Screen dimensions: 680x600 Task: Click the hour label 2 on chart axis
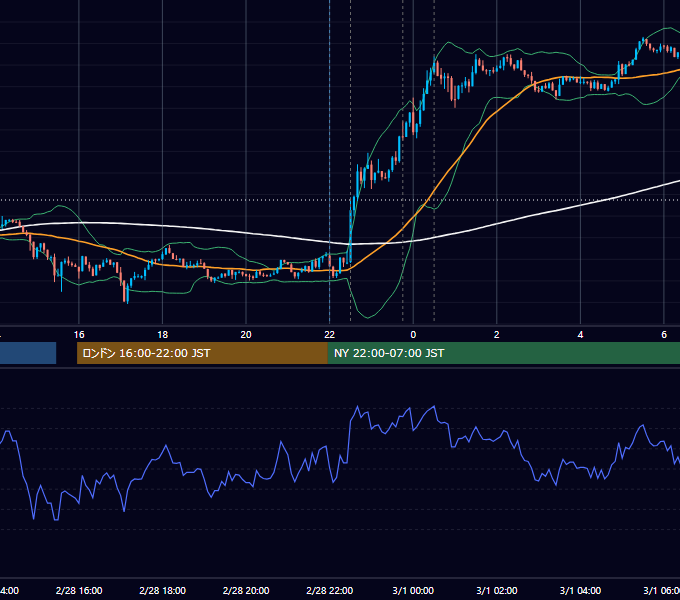[x=497, y=335]
